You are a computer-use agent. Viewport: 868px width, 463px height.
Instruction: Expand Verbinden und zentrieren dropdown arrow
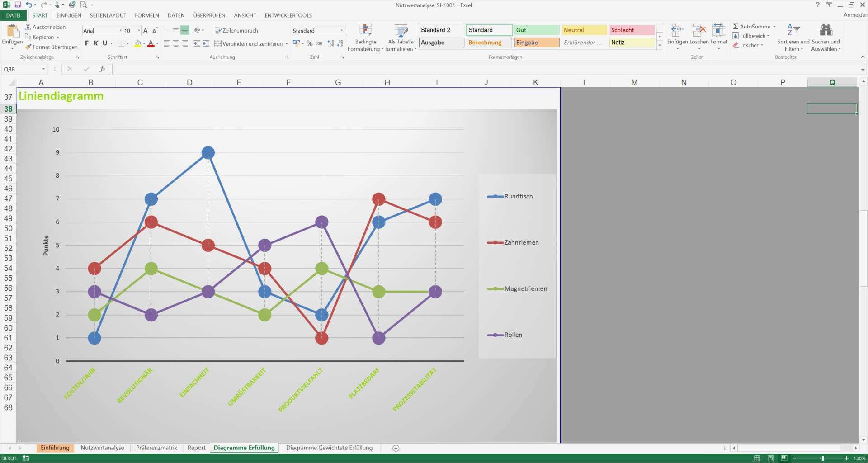(287, 44)
